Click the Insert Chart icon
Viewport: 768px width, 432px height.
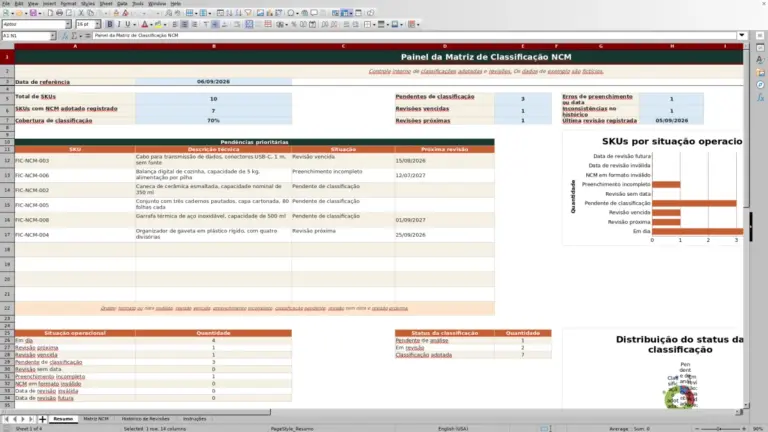click(x=269, y=13)
